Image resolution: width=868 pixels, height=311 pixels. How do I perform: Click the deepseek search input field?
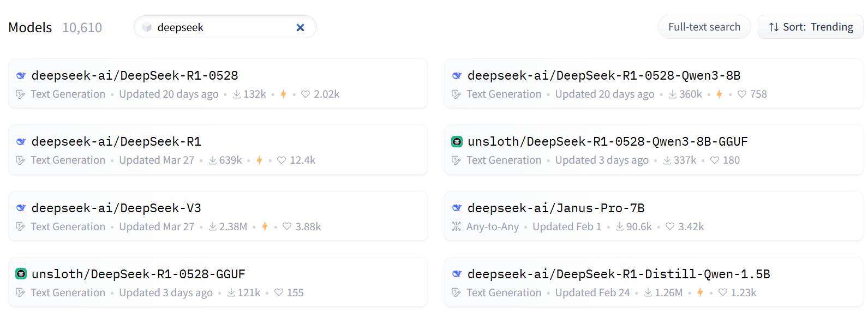coord(225,27)
